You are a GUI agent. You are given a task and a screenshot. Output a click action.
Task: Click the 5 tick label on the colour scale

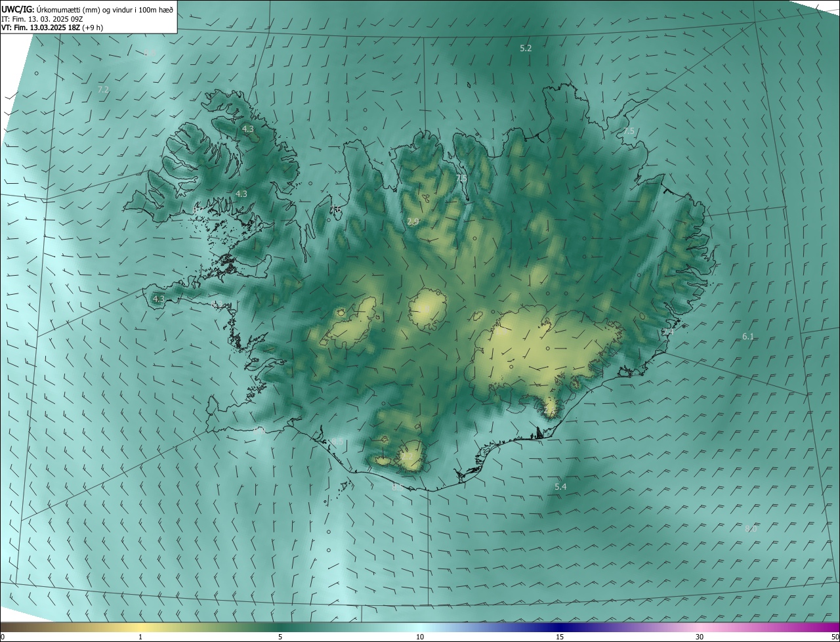pyautogui.click(x=280, y=637)
